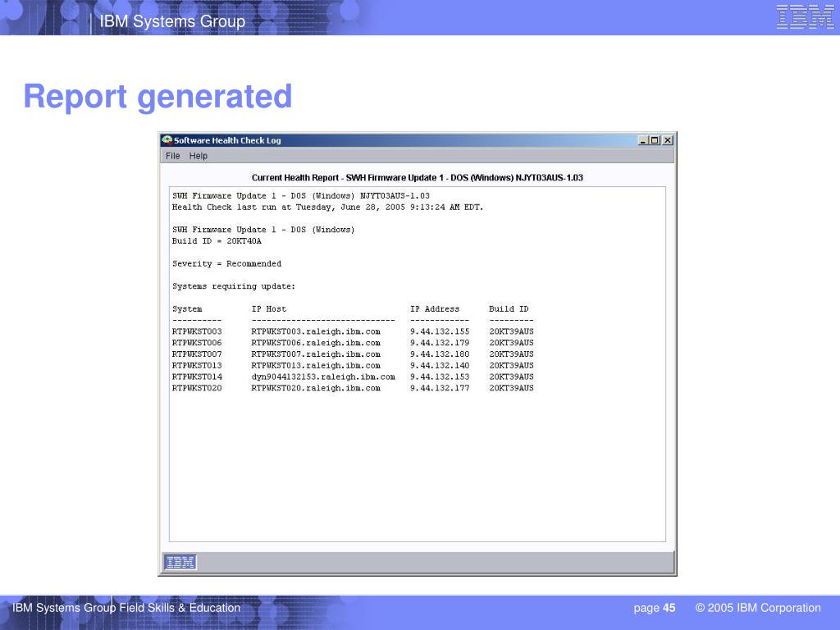The height and width of the screenshot is (630, 840).
Task: Click the 'page 45' footer text
Action: [x=654, y=608]
